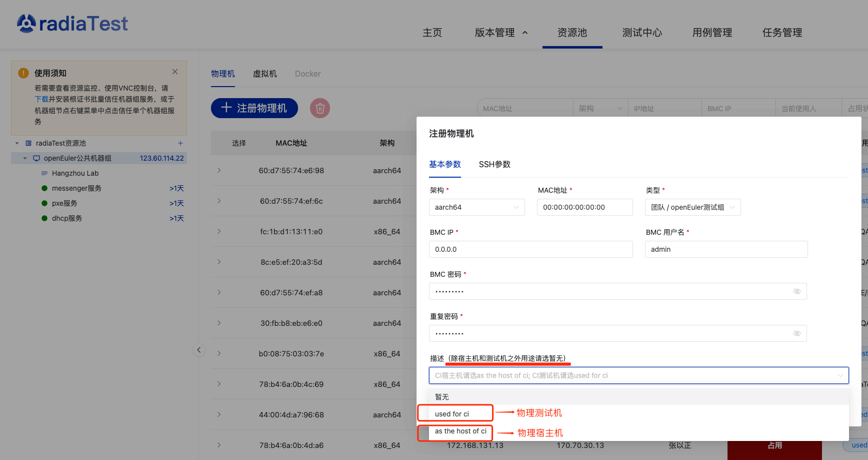Click the orange warning icon in notice
This screenshot has height=460, width=868.
coord(23,73)
